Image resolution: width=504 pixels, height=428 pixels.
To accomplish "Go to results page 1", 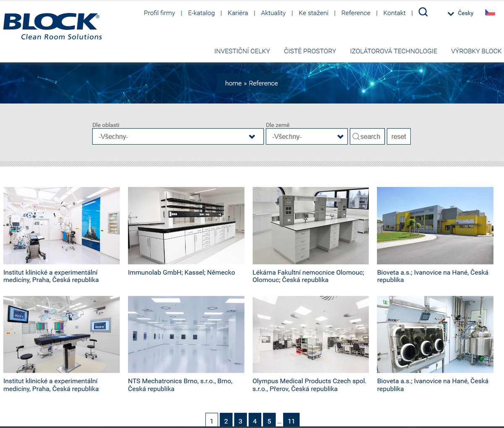I will click(x=212, y=420).
